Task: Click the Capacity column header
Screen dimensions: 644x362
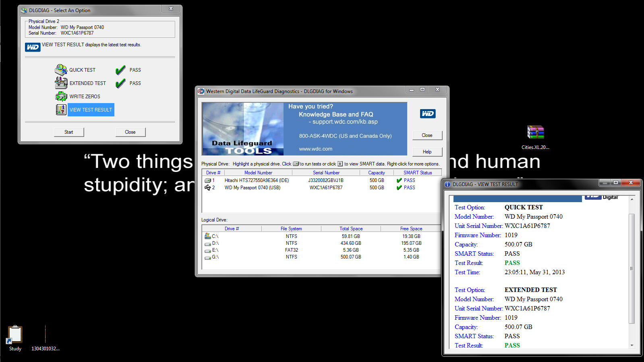Action: [377, 173]
